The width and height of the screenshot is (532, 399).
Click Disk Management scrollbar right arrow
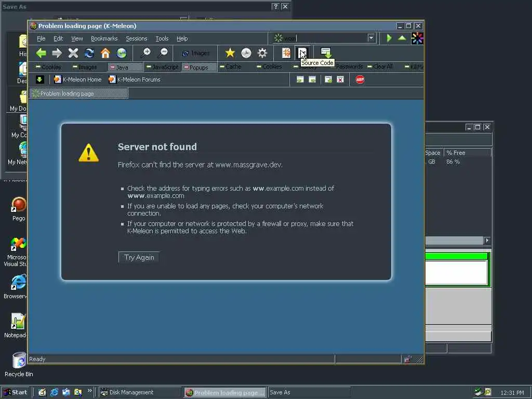pyautogui.click(x=487, y=240)
